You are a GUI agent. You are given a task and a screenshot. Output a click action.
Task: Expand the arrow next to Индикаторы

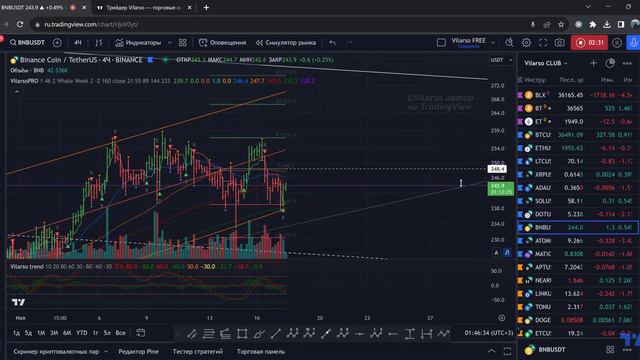pyautogui.click(x=169, y=42)
